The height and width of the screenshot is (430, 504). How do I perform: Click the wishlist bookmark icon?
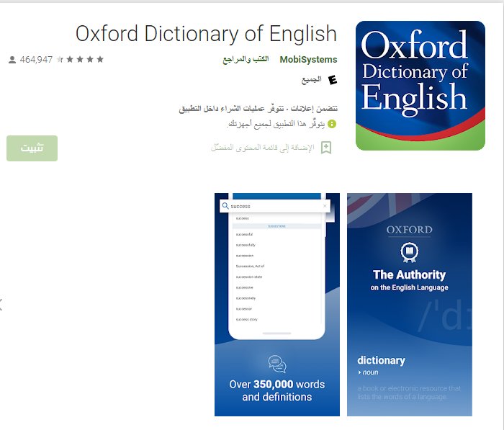click(326, 148)
